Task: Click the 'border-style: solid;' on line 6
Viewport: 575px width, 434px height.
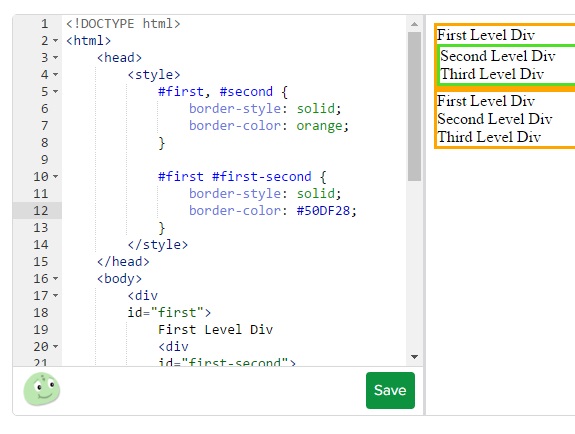Action: pos(265,109)
